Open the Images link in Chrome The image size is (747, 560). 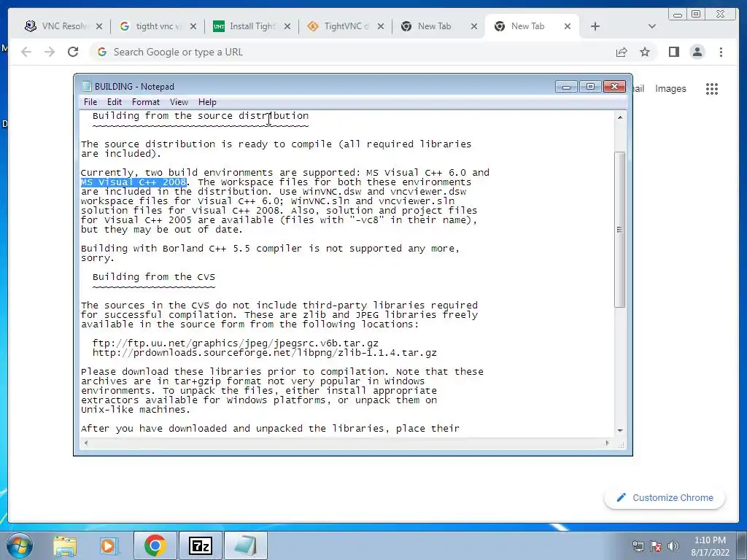pos(670,88)
